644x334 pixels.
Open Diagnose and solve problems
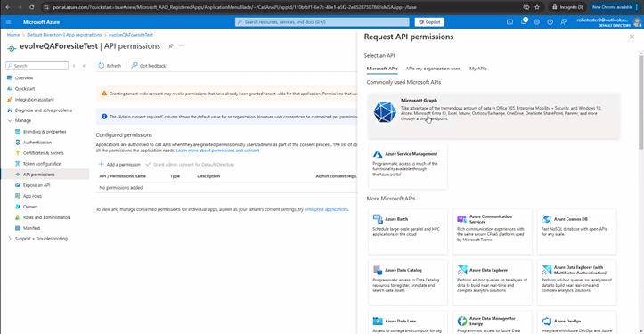[43, 110]
